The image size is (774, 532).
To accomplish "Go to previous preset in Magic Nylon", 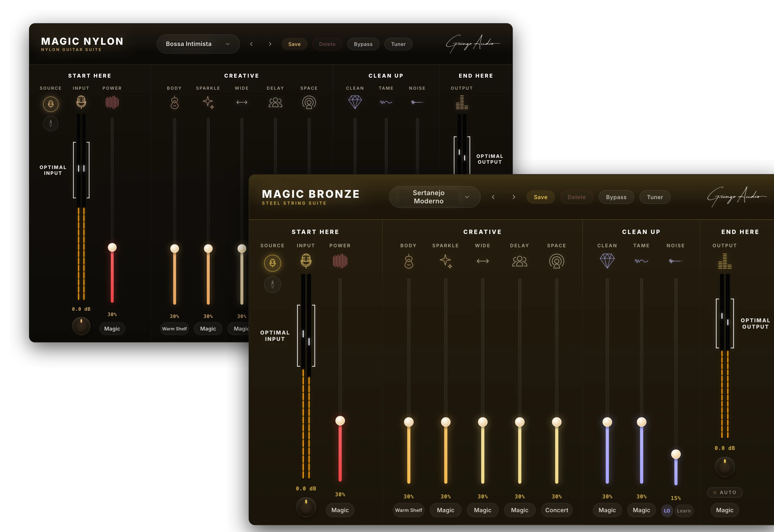I will (x=251, y=44).
